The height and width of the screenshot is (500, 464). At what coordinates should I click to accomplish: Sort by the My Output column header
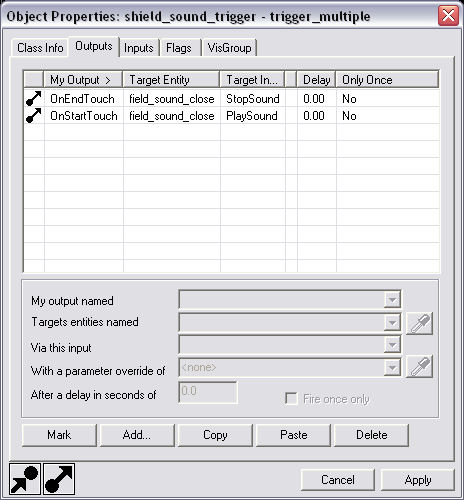click(83, 80)
